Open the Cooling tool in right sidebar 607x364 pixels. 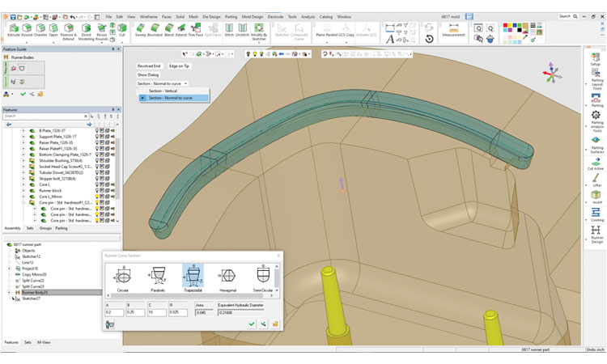pyautogui.click(x=596, y=214)
